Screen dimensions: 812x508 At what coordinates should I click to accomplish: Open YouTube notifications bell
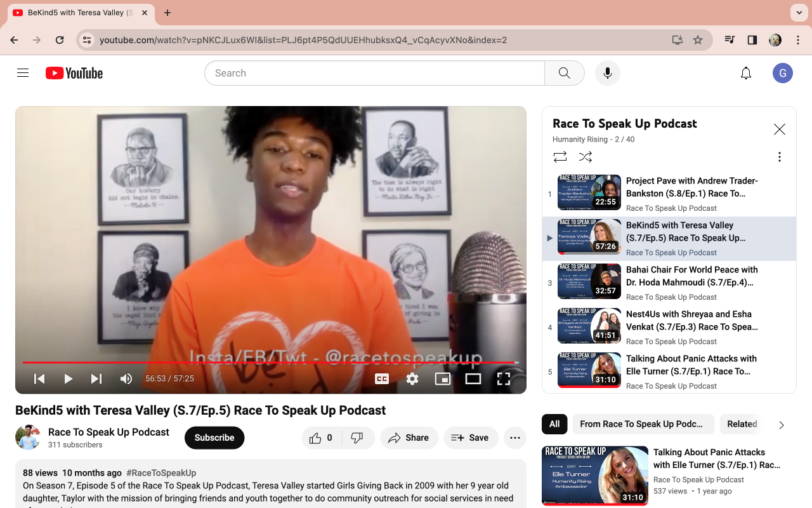click(x=746, y=73)
